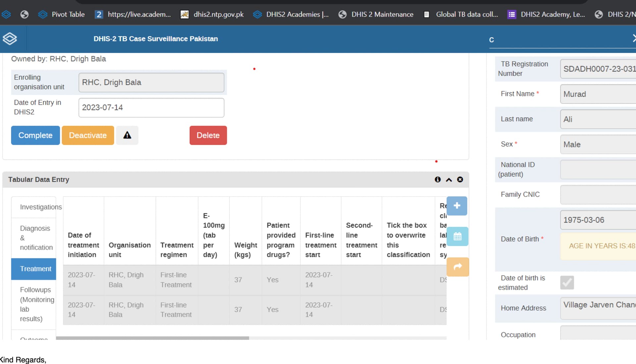Viewport: 636px width, 364px height.
Task: Close the Tabular Data Entry widget
Action: [460, 180]
